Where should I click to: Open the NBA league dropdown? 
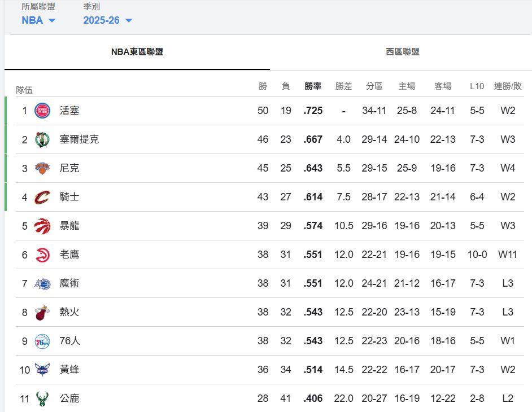click(x=38, y=20)
